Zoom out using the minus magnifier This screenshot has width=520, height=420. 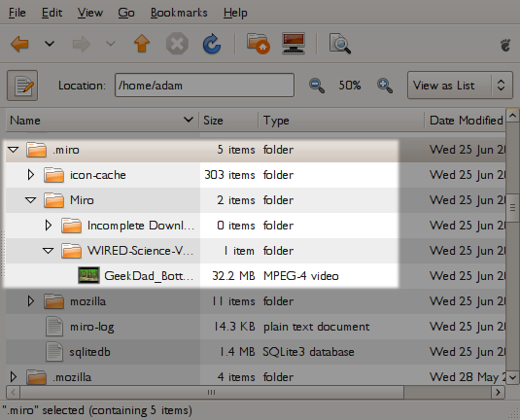(317, 86)
